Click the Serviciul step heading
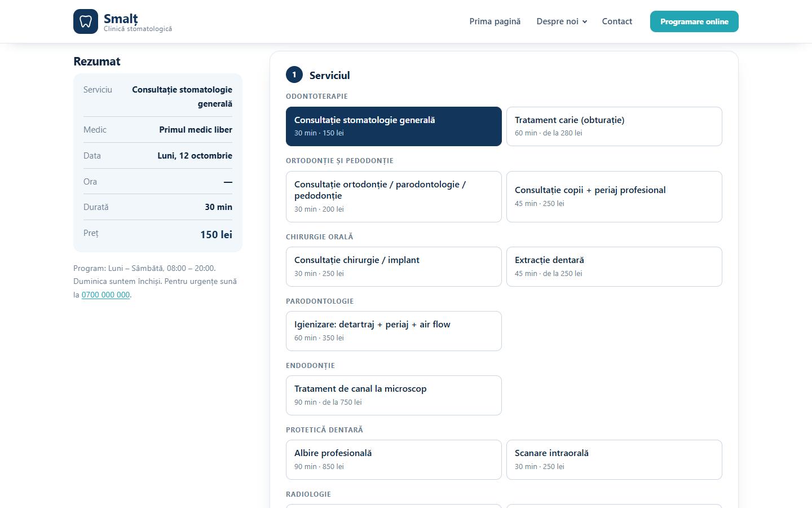Viewport: 812px width, 508px height. pyautogui.click(x=329, y=75)
